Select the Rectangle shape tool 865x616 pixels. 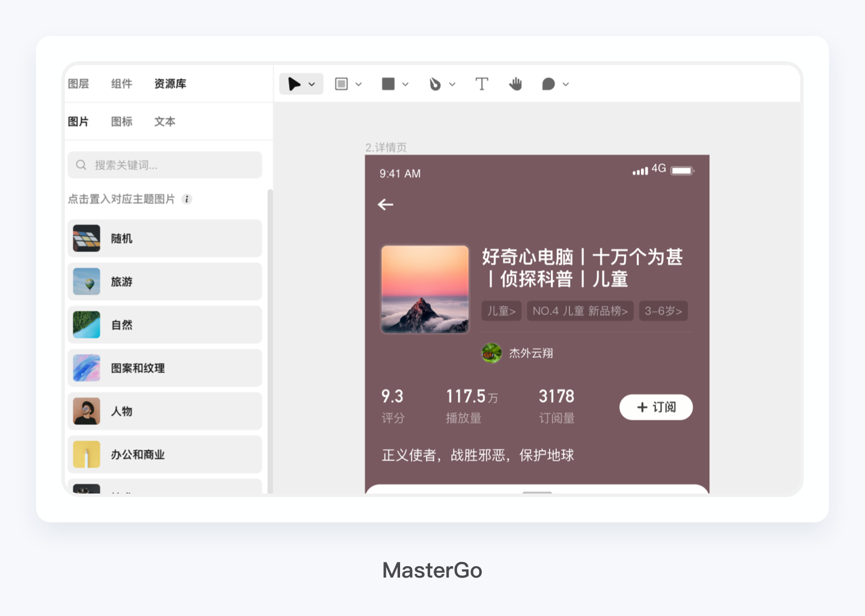tap(389, 84)
